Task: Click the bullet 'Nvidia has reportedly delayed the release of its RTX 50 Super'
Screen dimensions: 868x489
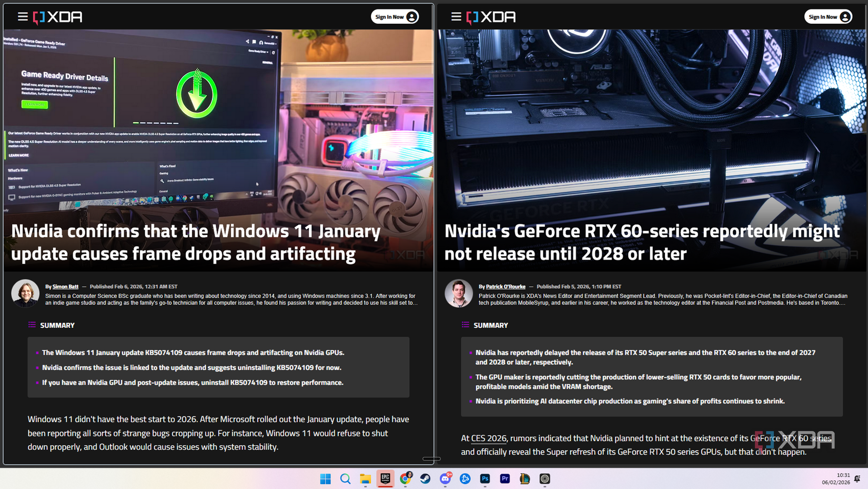Action: click(x=645, y=357)
